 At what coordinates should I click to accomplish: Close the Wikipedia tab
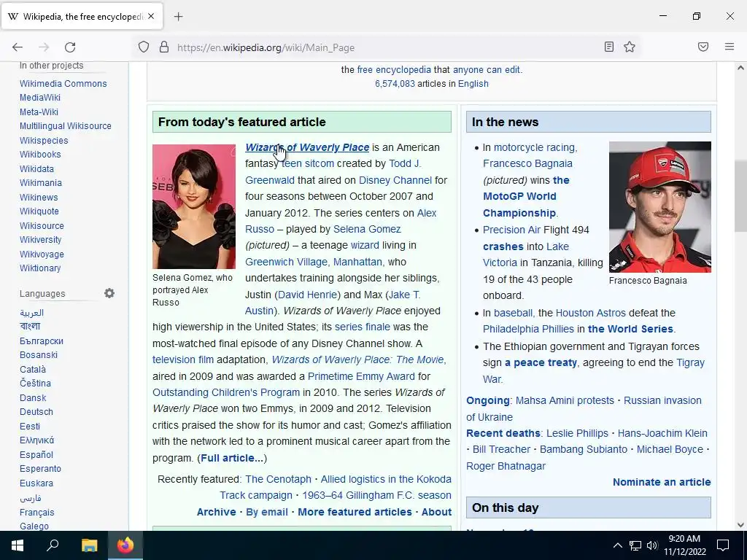point(151,16)
